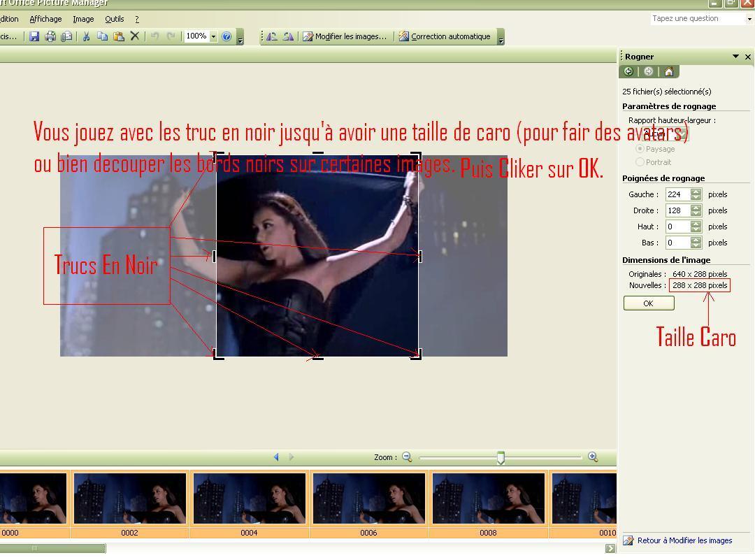
Task: Click the Paste clipboard icon
Action: [118, 36]
